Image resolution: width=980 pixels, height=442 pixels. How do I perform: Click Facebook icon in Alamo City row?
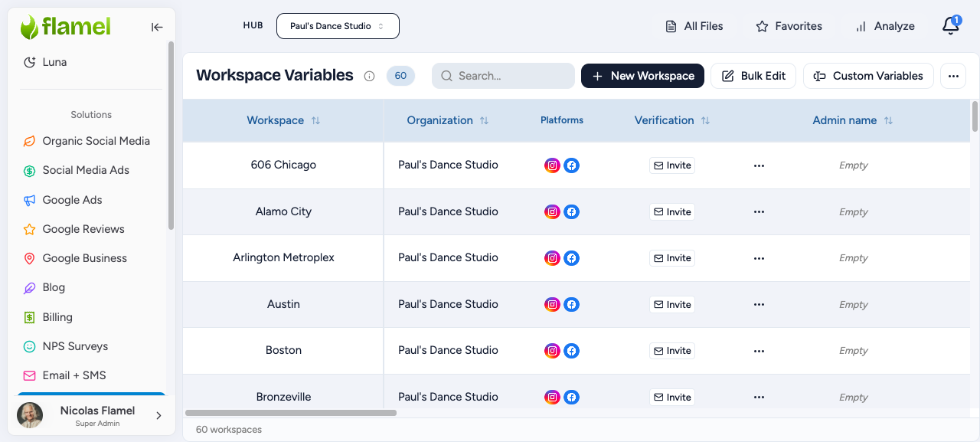point(571,212)
